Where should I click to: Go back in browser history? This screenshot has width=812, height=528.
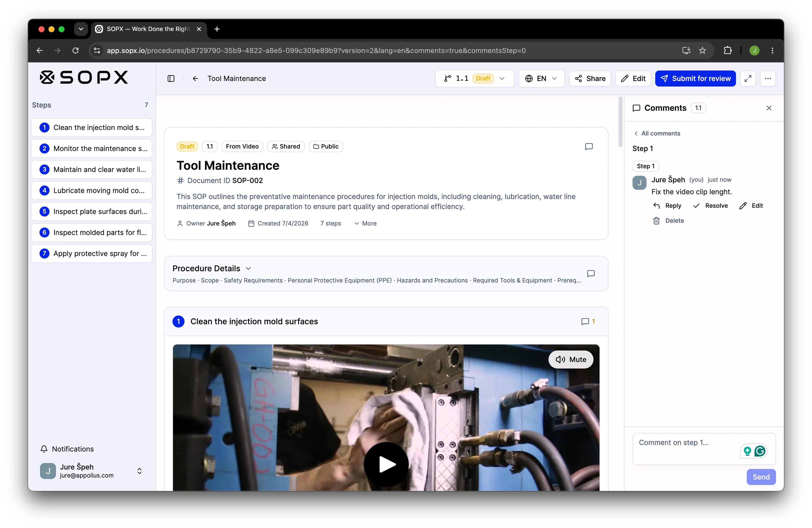click(39, 50)
